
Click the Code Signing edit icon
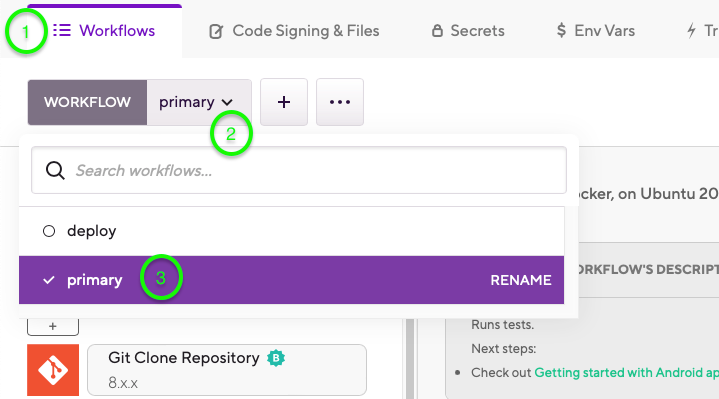[216, 32]
